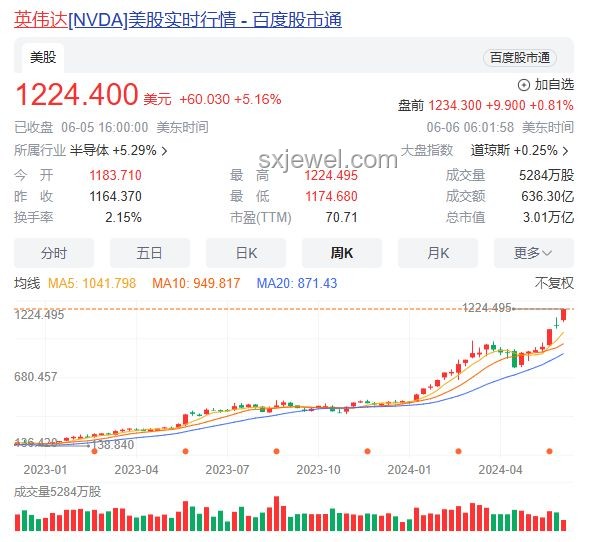The width and height of the screenshot is (590, 542).
Task: Click the 2024-04 date axis label
Action: [x=500, y=470]
